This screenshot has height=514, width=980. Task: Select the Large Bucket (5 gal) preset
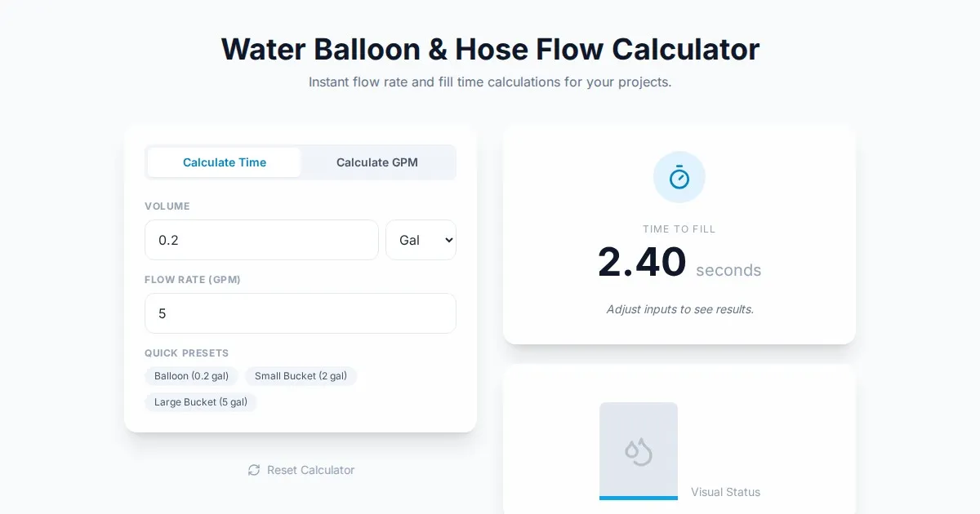200,402
